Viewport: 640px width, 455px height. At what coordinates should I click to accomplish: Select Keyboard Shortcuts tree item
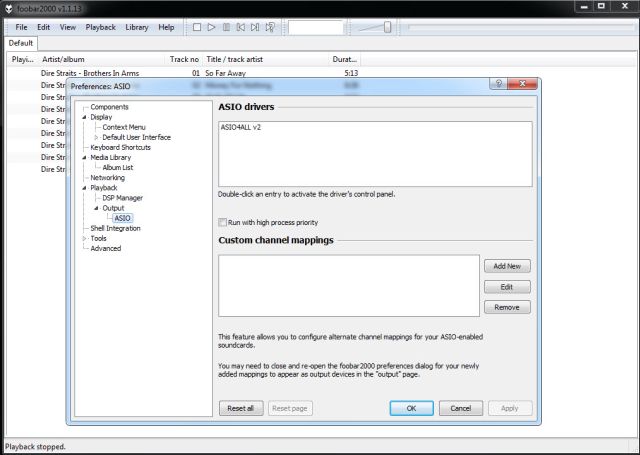pyautogui.click(x=120, y=147)
